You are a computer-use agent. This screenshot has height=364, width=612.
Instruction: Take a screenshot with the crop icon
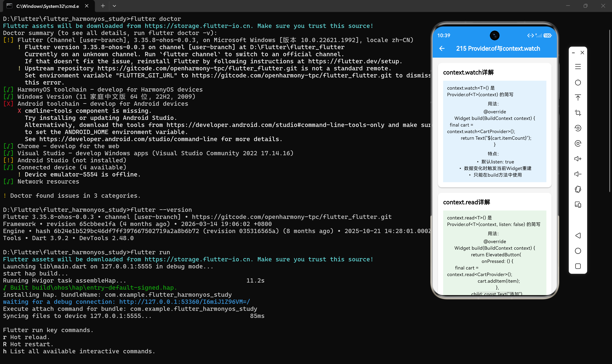click(x=578, y=113)
